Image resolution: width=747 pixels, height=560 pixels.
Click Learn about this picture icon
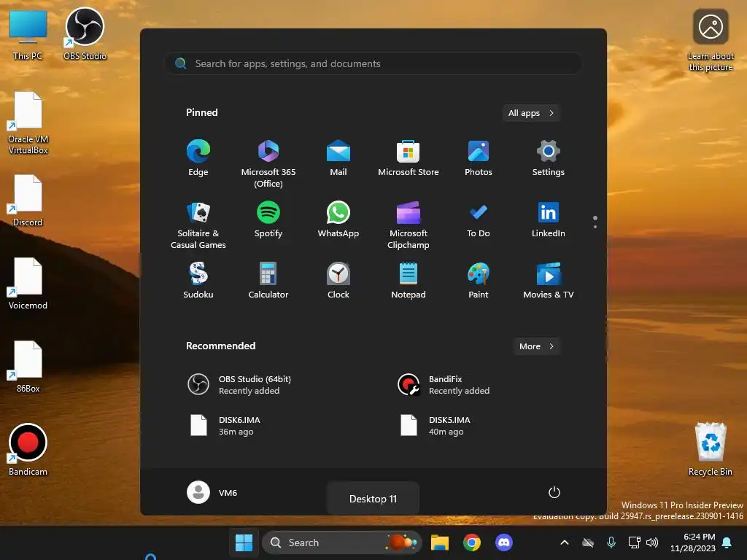[x=711, y=40]
